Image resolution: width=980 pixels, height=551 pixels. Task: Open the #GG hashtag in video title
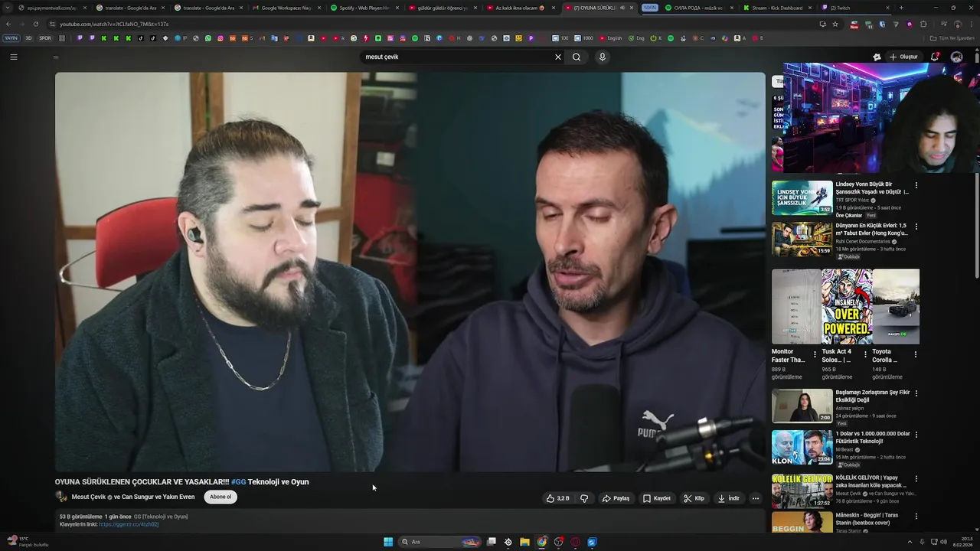[238, 482]
